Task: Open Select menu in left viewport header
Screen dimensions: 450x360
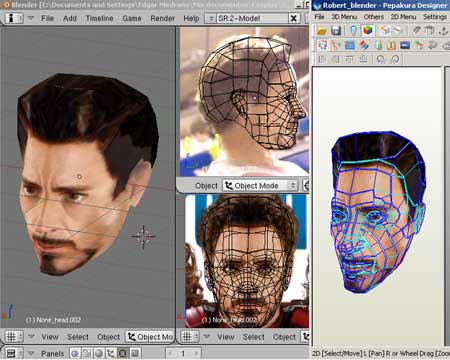Action: 78,337
